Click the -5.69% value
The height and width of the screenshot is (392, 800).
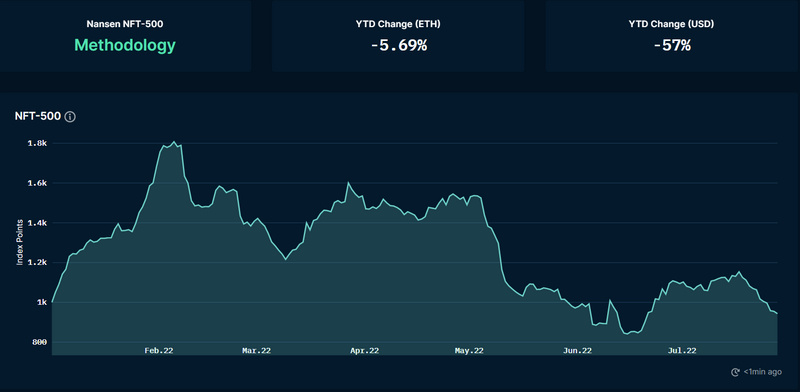[x=398, y=45]
